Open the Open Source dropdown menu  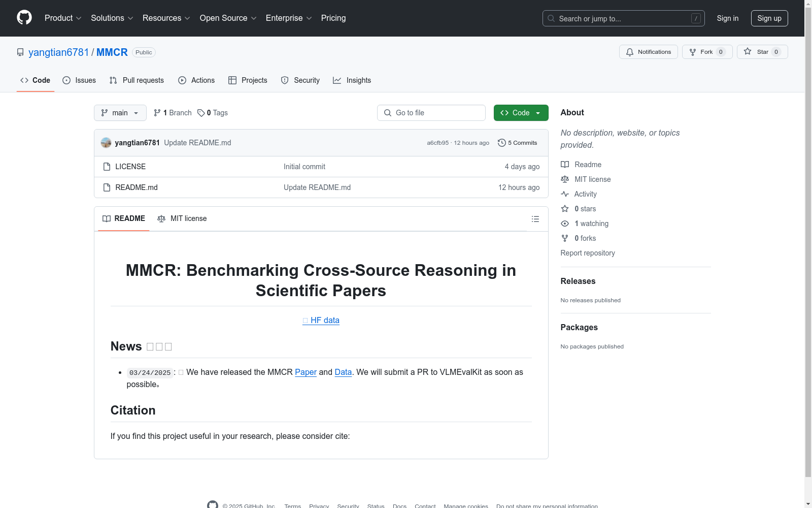pyautogui.click(x=228, y=18)
